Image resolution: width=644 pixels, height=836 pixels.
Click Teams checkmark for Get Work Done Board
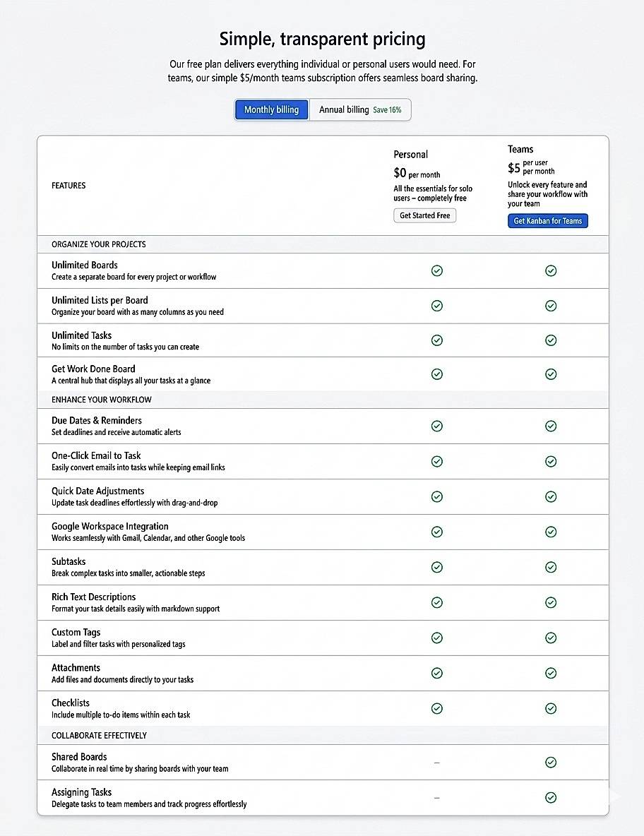coord(551,374)
